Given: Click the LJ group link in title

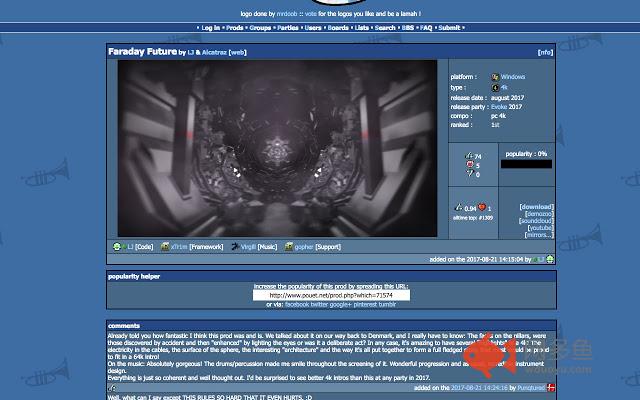Looking at the screenshot, I should tap(191, 52).
